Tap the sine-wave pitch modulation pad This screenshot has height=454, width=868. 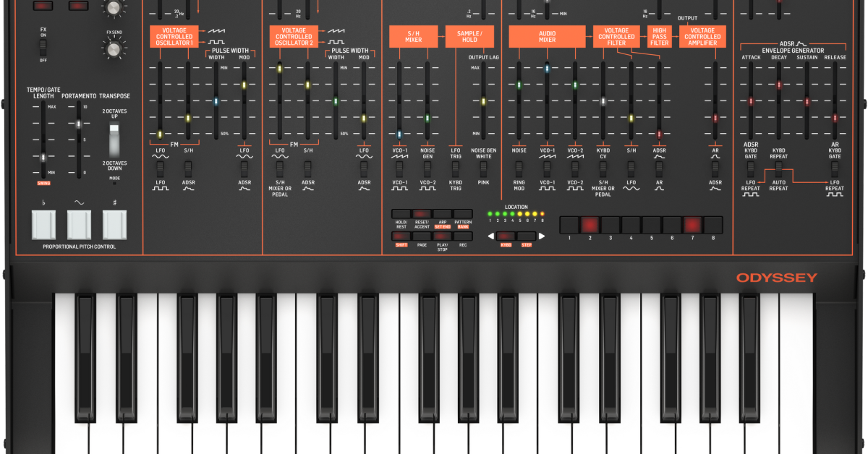click(x=80, y=225)
